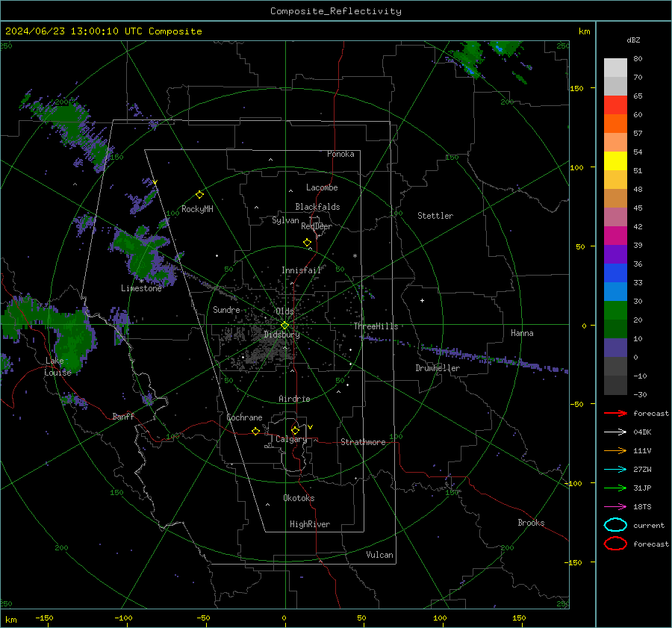The height and width of the screenshot is (628, 672).
Task: Click the orange 111V arrow legend icon
Action: (x=615, y=450)
